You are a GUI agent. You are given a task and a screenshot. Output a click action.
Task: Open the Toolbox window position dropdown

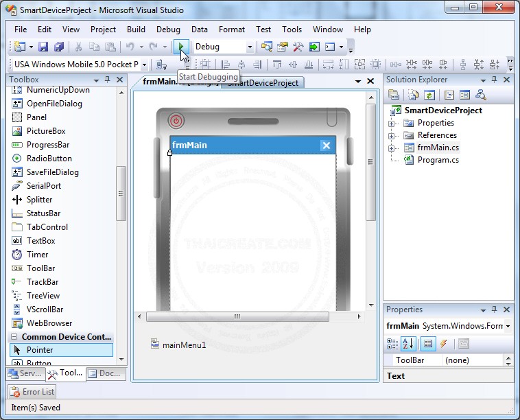click(x=96, y=80)
